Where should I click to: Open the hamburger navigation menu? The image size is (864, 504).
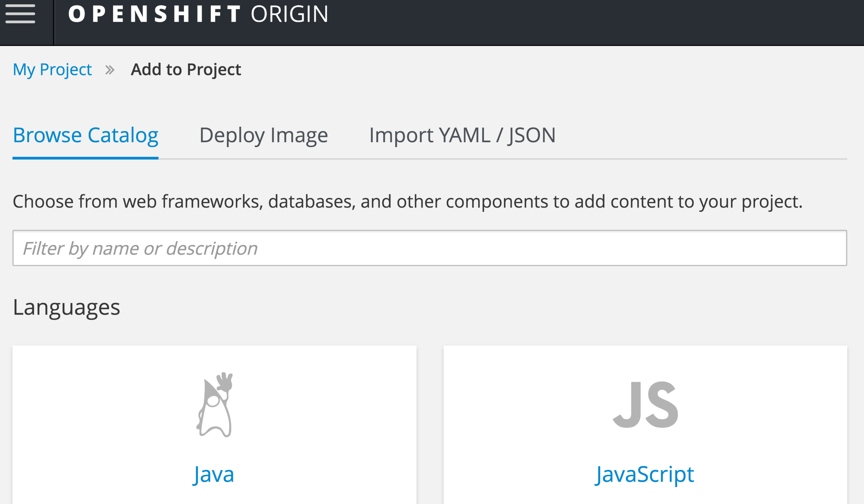coord(21,14)
